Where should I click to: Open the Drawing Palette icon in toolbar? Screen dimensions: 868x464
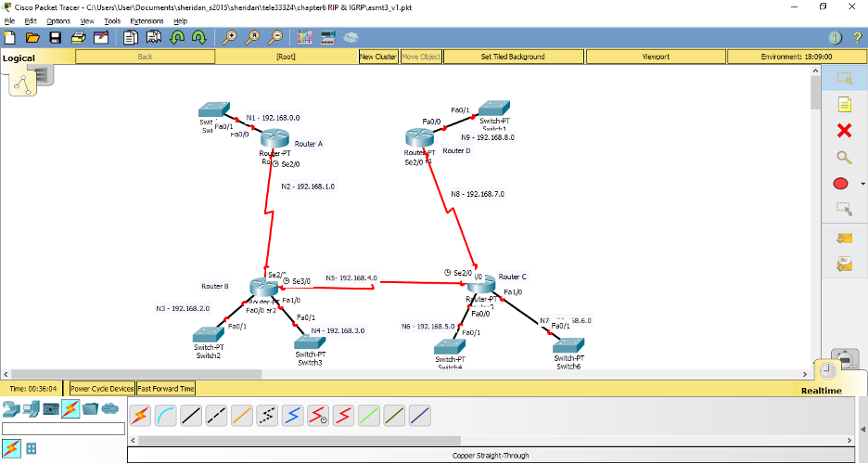pos(305,37)
